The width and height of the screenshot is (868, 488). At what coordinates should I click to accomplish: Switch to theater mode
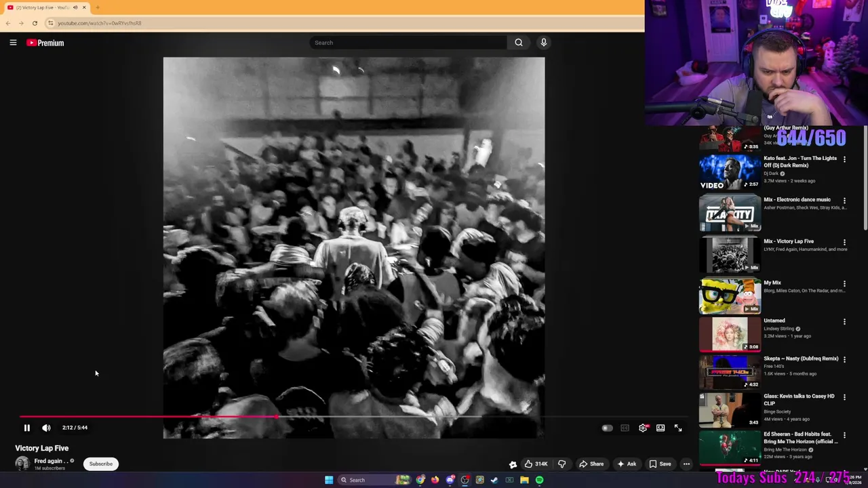[660, 428]
